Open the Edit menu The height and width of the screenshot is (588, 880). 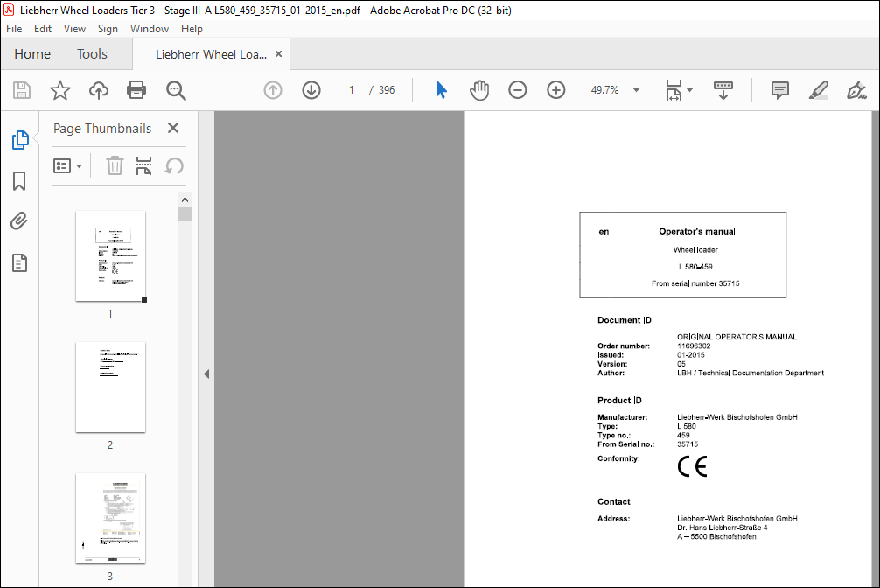pyautogui.click(x=43, y=29)
